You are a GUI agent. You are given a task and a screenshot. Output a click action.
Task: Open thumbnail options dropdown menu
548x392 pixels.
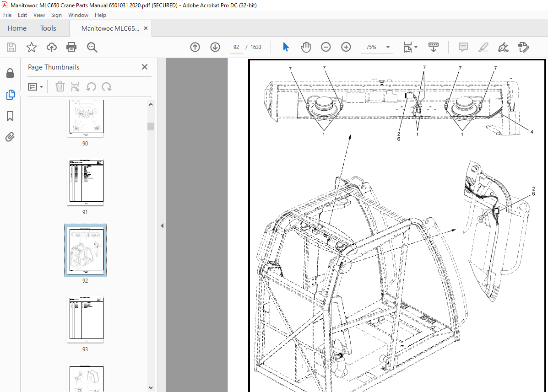pos(35,86)
